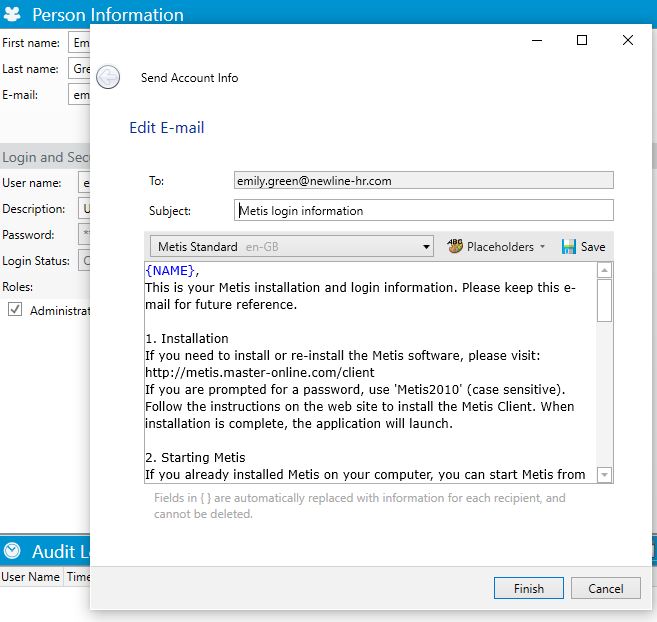Viewport: 657px width, 622px height.
Task: Click the e-mail body scrollbar thumb
Action: 604,300
